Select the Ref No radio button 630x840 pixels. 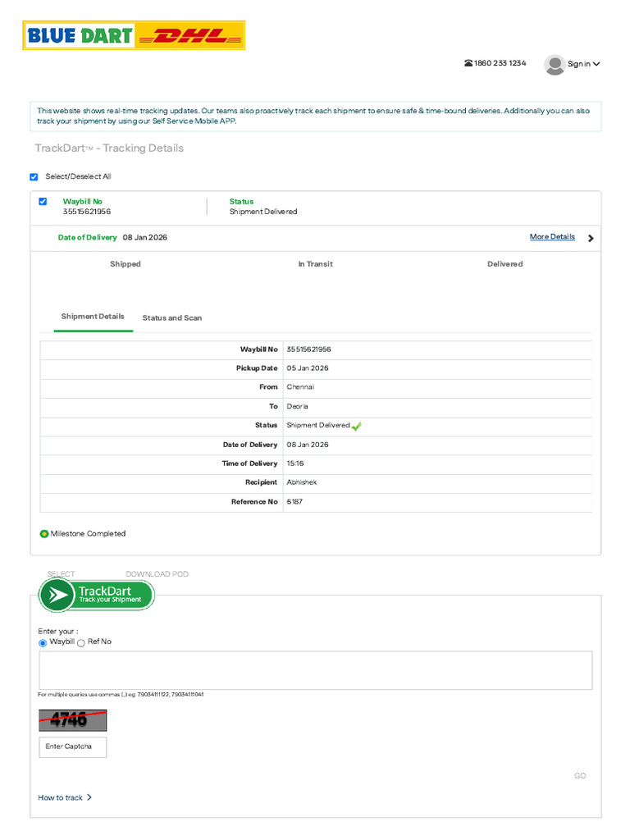click(81, 643)
